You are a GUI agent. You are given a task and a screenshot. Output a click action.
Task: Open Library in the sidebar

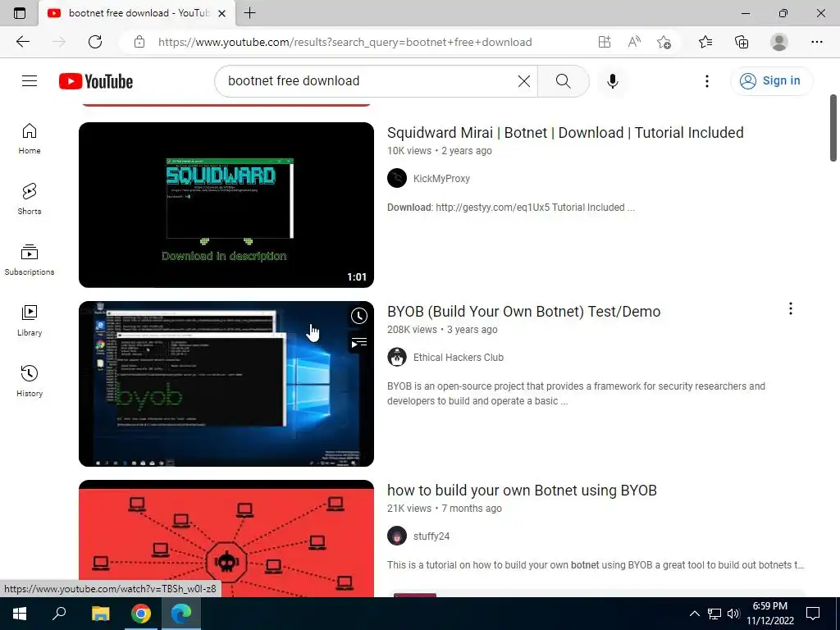(x=30, y=321)
